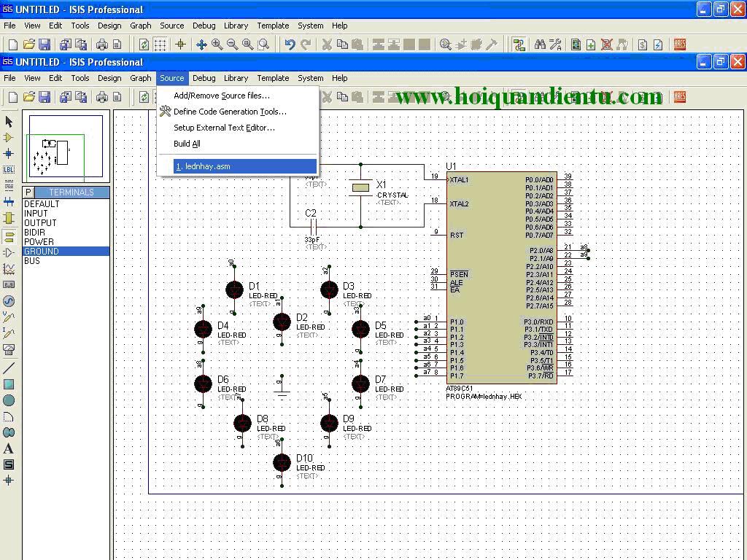Select the Component mode tool
747x560 pixels.
9,138
